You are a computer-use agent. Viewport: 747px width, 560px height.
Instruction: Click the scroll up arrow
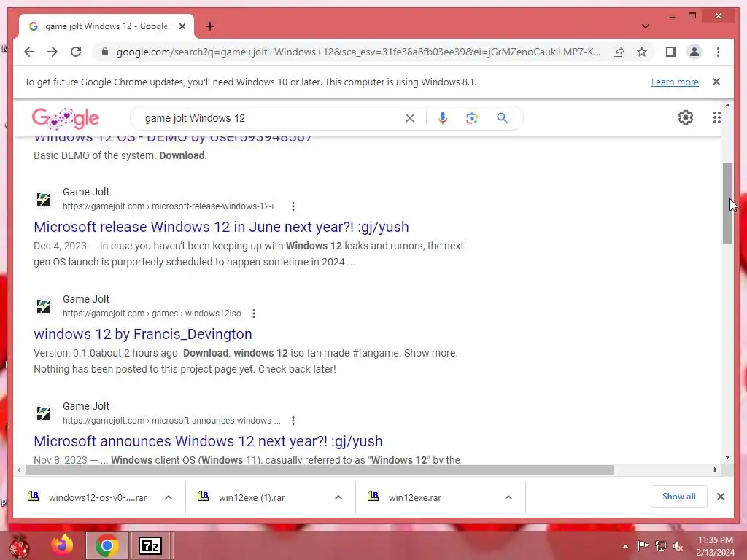(x=727, y=105)
